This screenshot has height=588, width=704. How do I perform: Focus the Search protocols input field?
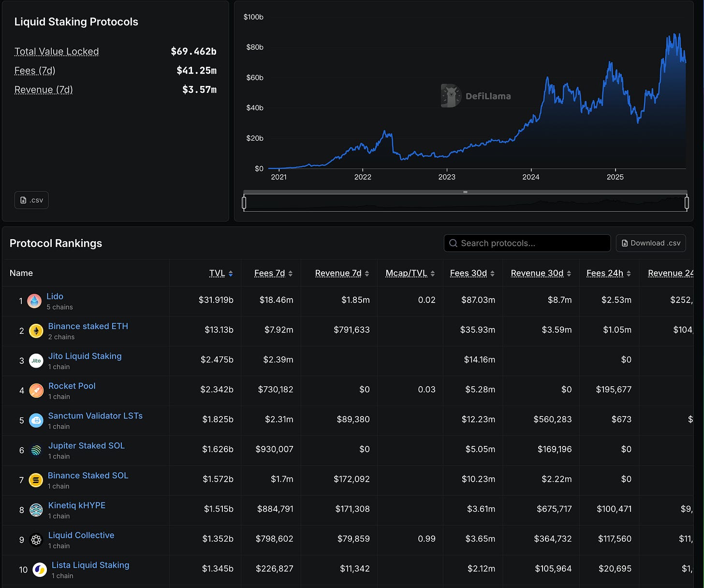click(527, 243)
